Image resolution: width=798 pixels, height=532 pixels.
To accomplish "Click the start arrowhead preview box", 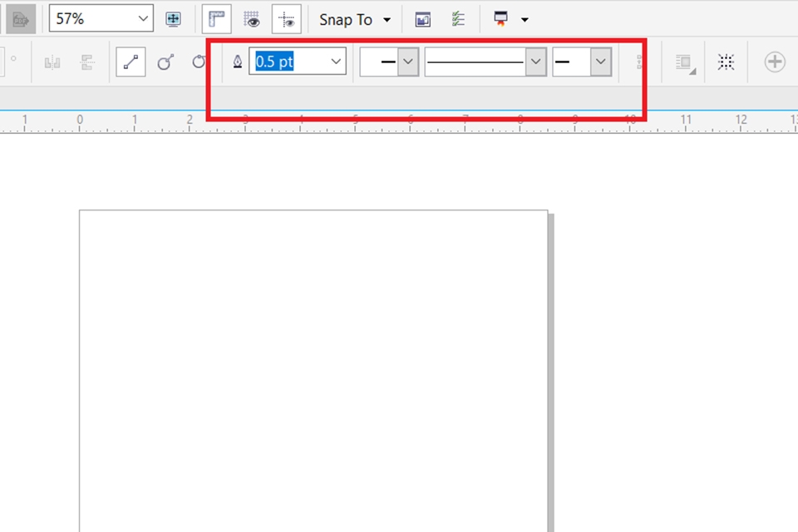I will tap(379, 62).
